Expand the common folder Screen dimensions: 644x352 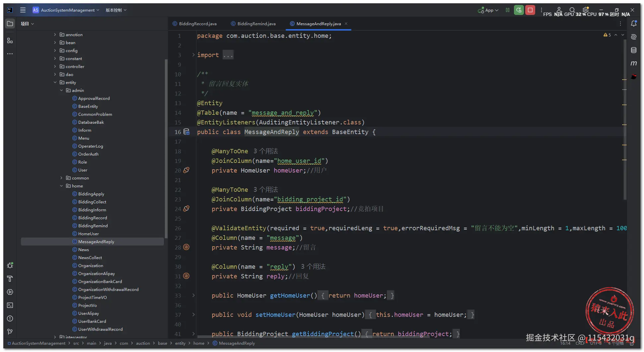pyautogui.click(x=61, y=178)
